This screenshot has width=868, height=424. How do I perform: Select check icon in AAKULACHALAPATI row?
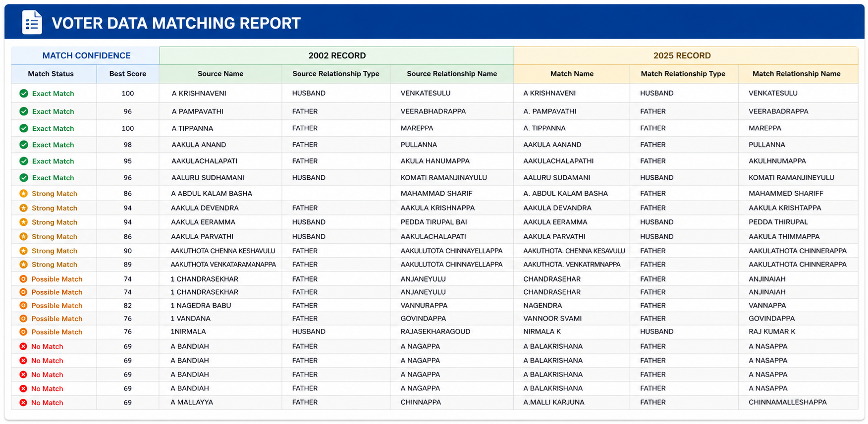point(24,161)
